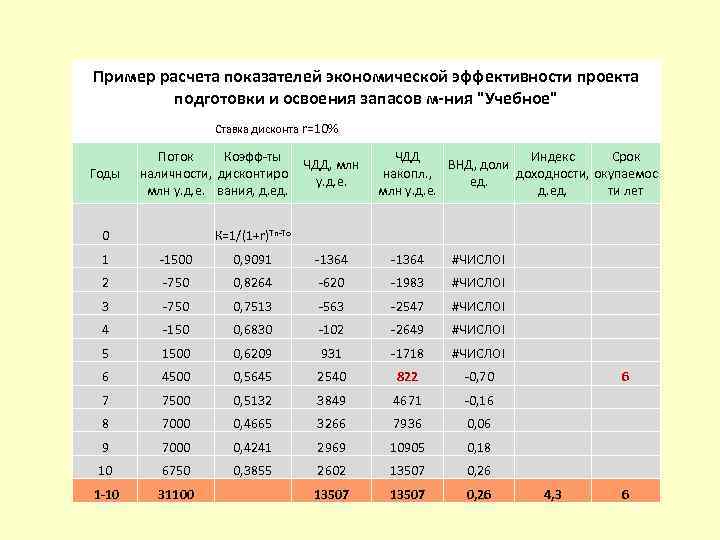Viewport: 720px width, 540px height.
Task: Select the total row label 1-10
Action: pyautogui.click(x=106, y=495)
